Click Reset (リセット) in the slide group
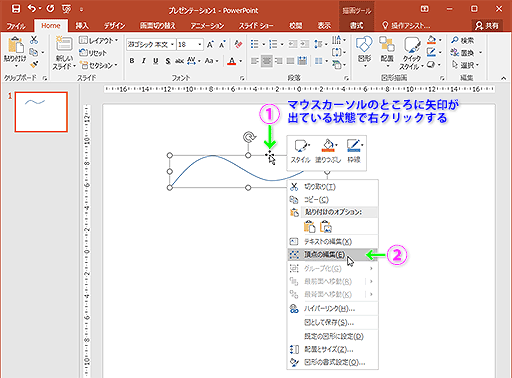The image size is (512, 378). tap(93, 53)
